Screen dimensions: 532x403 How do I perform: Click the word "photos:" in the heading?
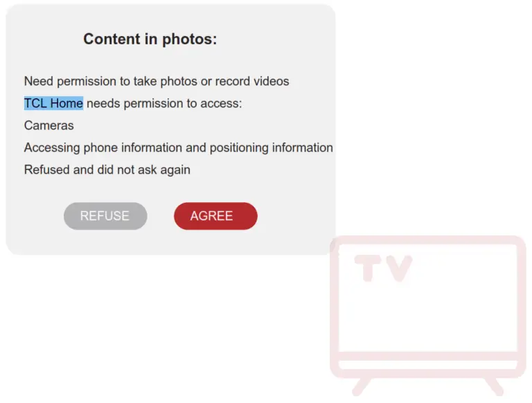point(189,39)
